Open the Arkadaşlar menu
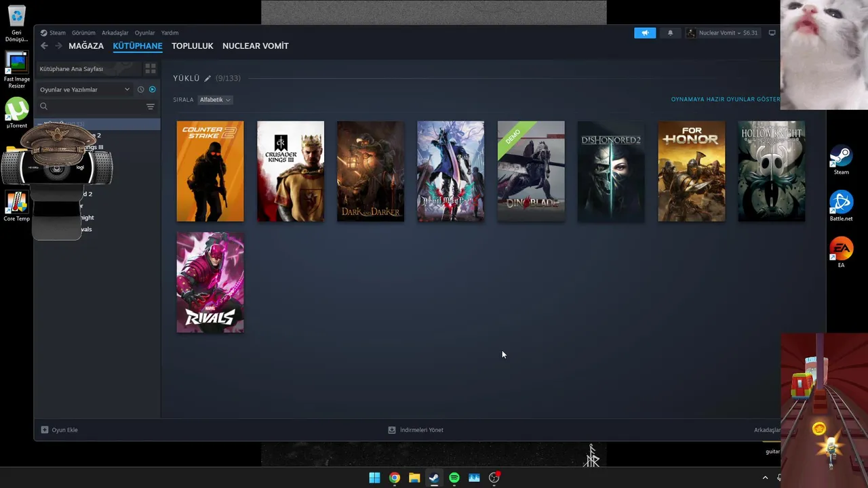The height and width of the screenshot is (488, 868). coord(115,33)
